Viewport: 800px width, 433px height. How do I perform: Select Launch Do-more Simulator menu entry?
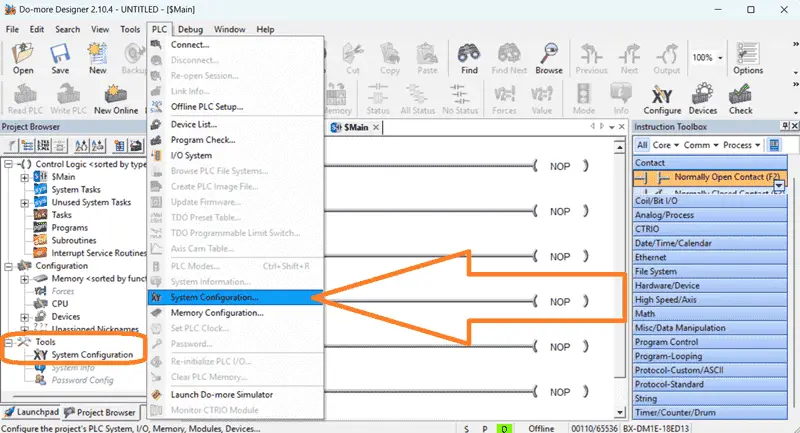(235, 395)
